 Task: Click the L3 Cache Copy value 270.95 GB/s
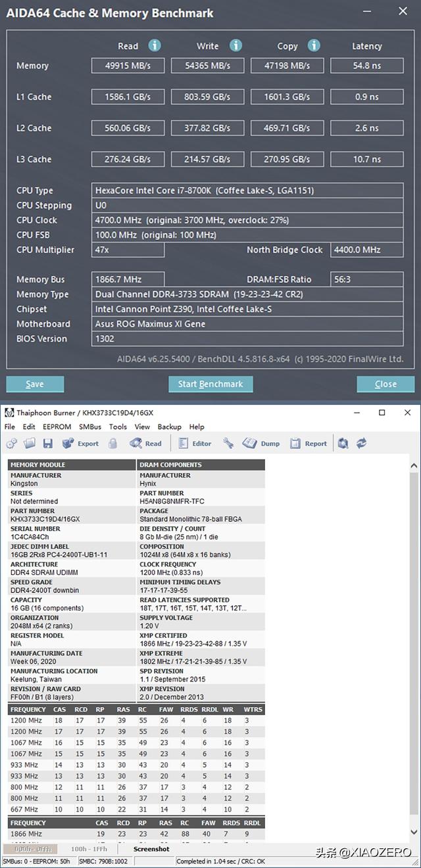(287, 159)
